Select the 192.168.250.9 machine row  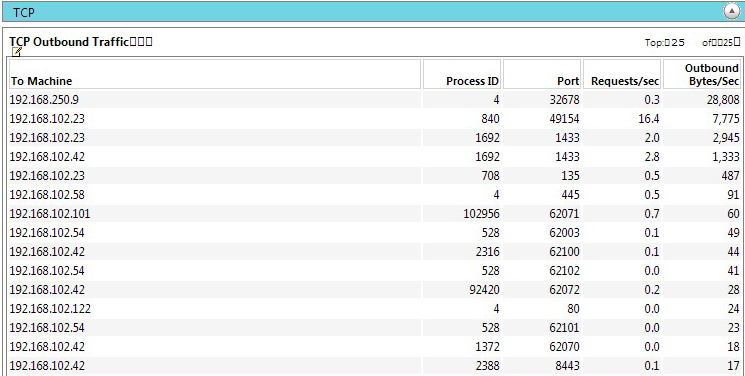point(374,100)
